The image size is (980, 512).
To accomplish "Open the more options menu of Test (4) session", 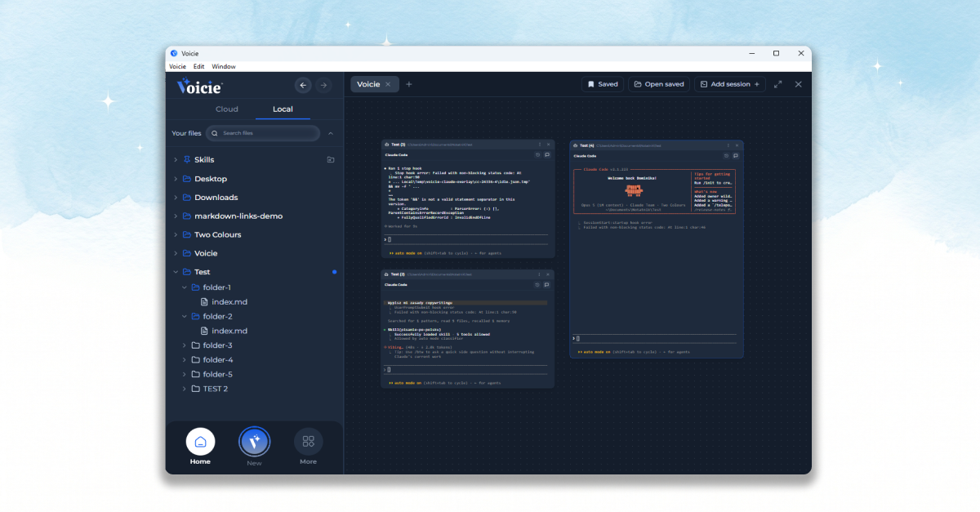I will tap(728, 145).
